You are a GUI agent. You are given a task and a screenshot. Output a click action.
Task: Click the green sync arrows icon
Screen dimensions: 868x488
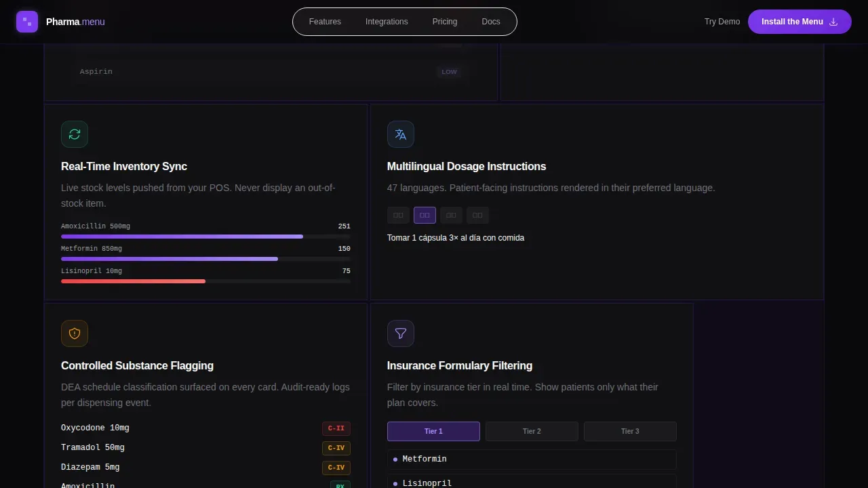75,134
